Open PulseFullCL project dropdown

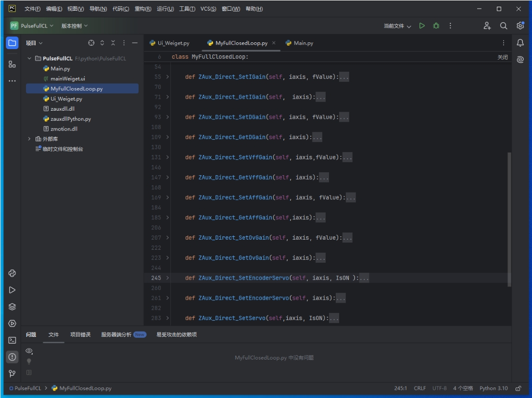coord(32,26)
